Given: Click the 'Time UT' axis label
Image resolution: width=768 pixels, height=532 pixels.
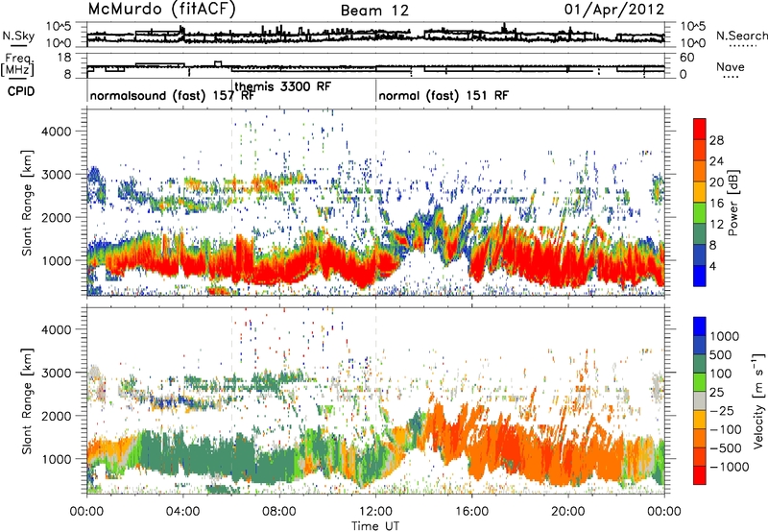Looking at the screenshot, I should point(375,526).
